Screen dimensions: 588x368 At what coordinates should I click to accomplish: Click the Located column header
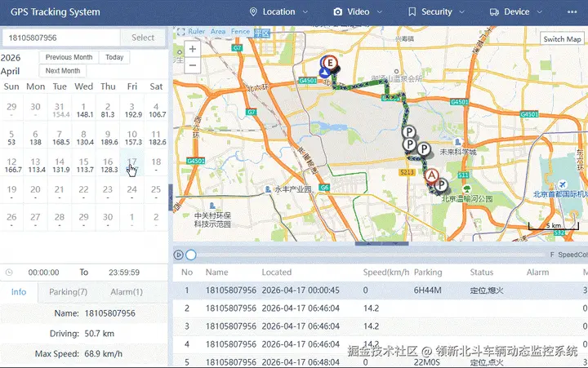coord(276,273)
